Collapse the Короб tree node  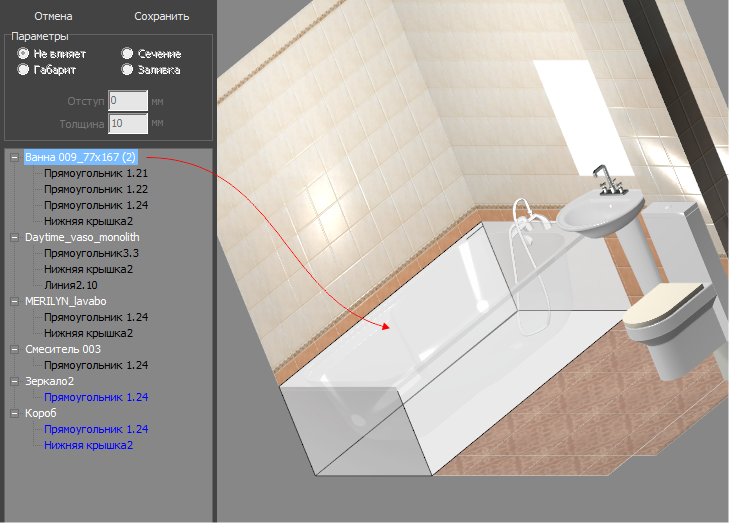point(14,413)
